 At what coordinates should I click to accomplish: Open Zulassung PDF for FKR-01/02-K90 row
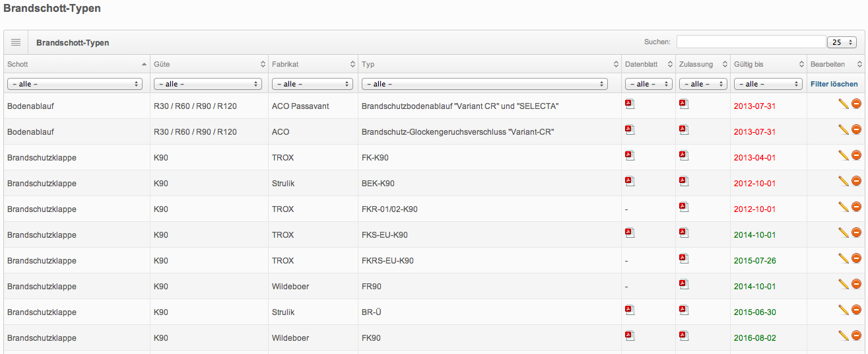click(684, 207)
